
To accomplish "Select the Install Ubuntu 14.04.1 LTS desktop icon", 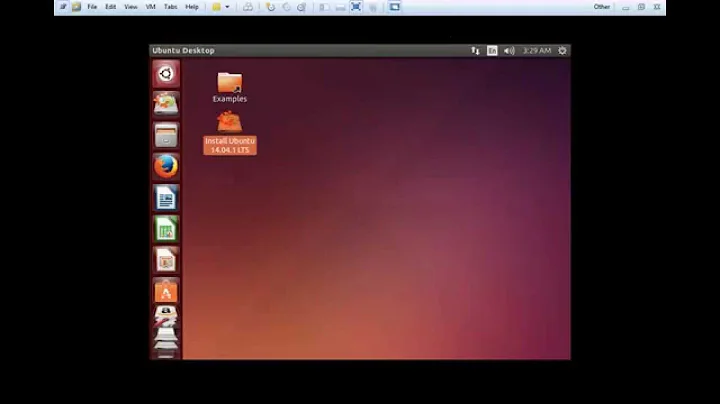I will click(x=230, y=133).
